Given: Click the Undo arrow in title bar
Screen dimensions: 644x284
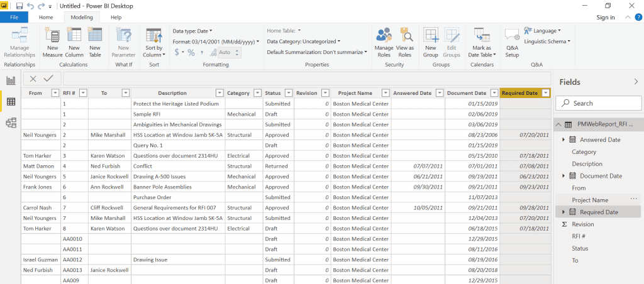Looking at the screenshot, I should (30, 6).
